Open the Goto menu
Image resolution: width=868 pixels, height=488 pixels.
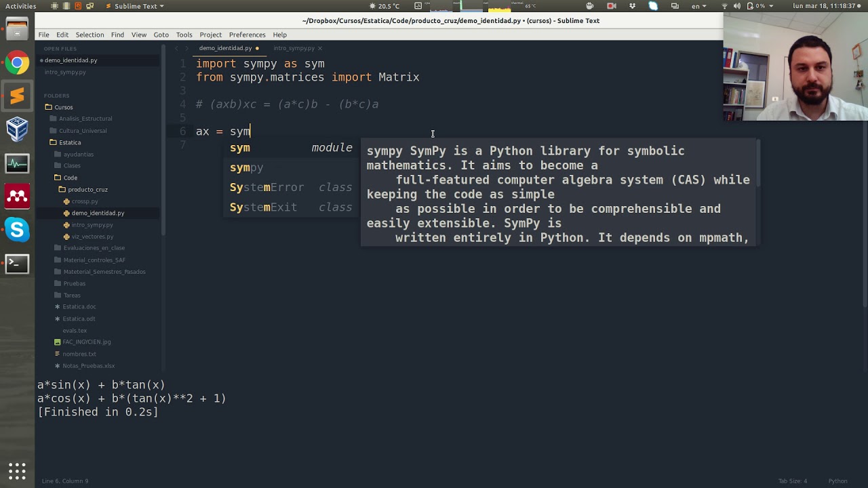coord(161,35)
